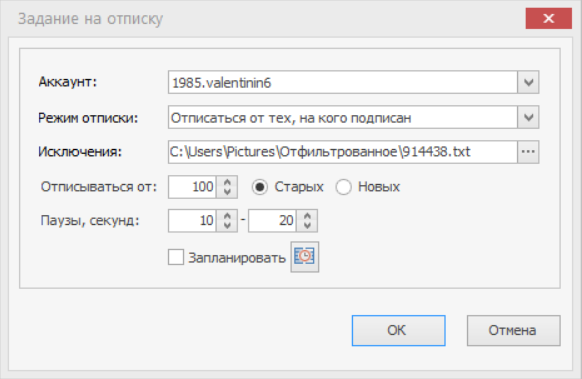Enable the Запланировать checkbox
The width and height of the screenshot is (582, 379).
(x=176, y=257)
